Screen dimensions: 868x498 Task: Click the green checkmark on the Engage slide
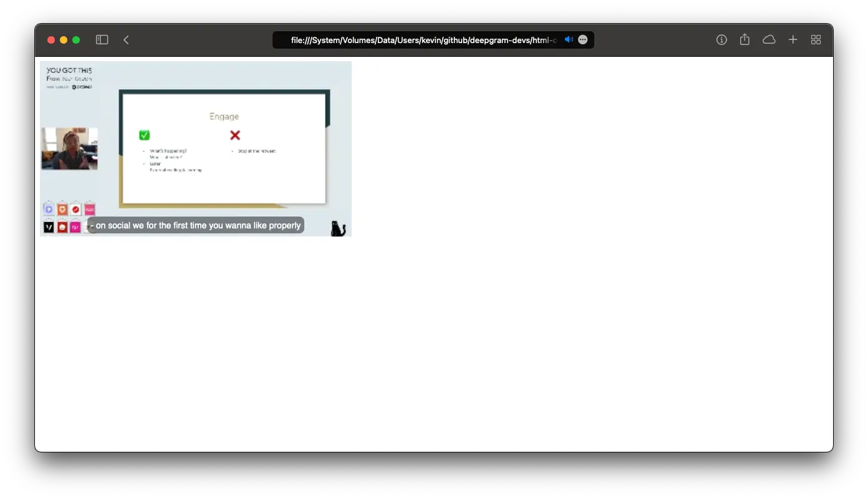144,135
